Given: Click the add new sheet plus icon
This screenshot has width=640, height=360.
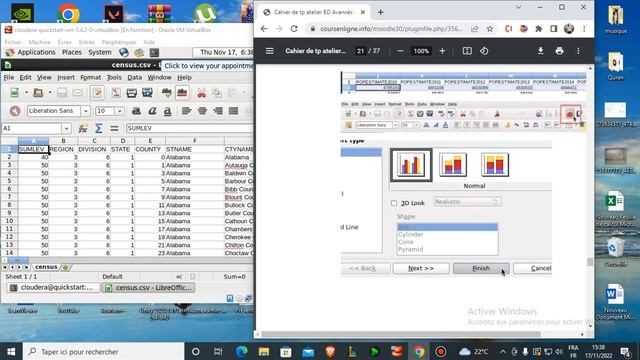Looking at the screenshot, I should (66, 267).
